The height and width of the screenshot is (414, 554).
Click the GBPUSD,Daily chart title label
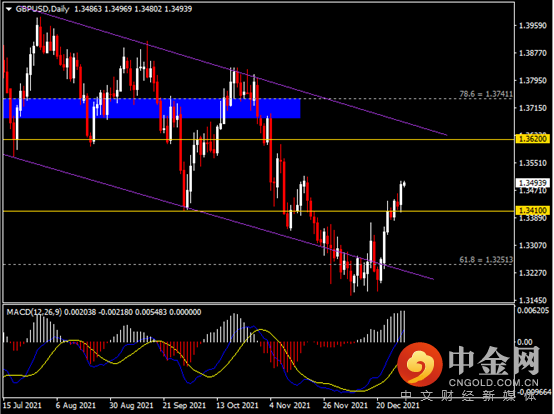tap(42, 9)
